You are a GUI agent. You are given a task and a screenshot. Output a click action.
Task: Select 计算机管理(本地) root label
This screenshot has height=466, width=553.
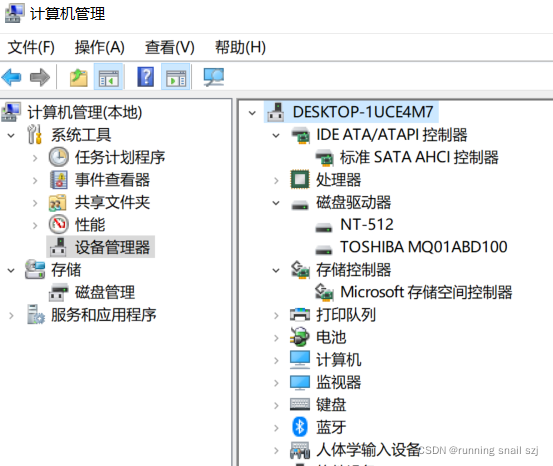(x=85, y=113)
